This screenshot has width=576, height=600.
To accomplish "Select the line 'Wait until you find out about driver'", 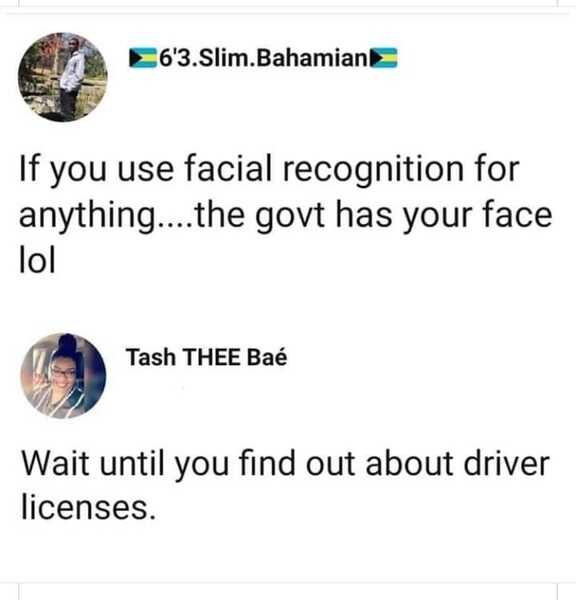I will 285,464.
